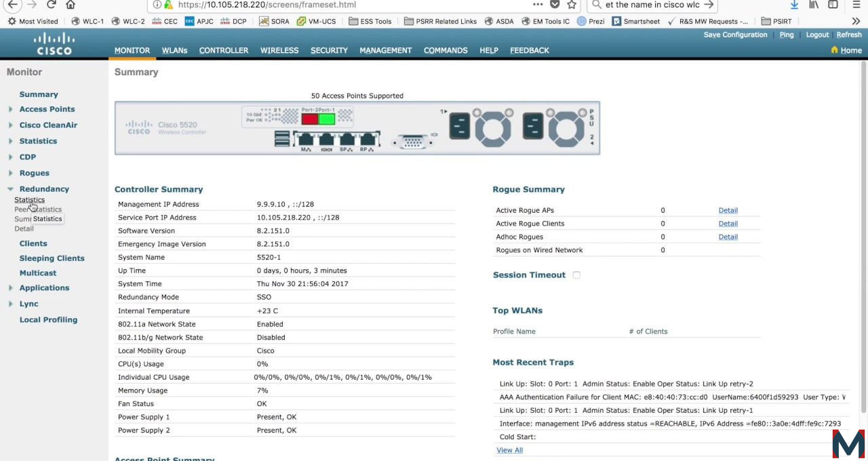Open the WLC-2 bookmark

tap(127, 21)
